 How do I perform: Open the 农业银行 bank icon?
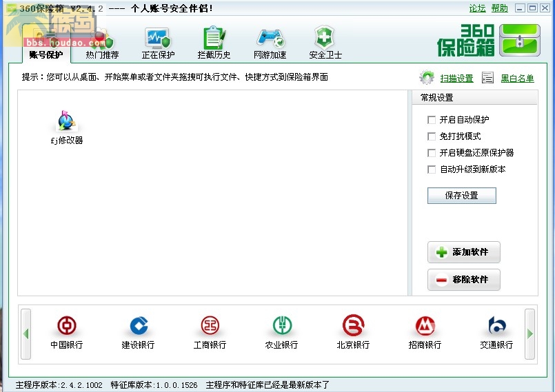[x=281, y=332]
